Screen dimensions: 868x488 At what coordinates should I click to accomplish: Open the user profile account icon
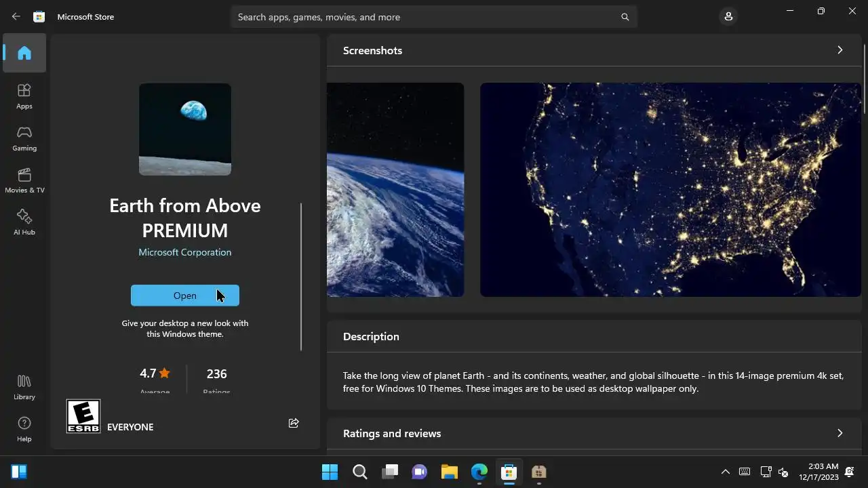[x=728, y=16]
